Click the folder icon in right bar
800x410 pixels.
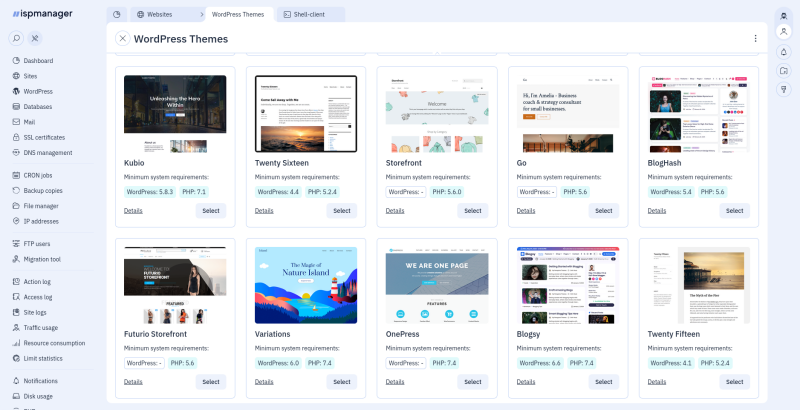coord(784,70)
